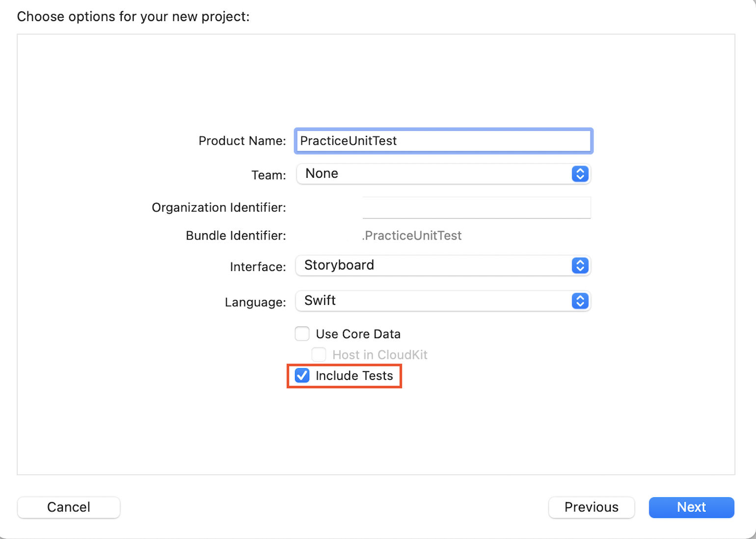Screen dimensions: 756x539
Task: Proceed with the Next button
Action: 691,507
